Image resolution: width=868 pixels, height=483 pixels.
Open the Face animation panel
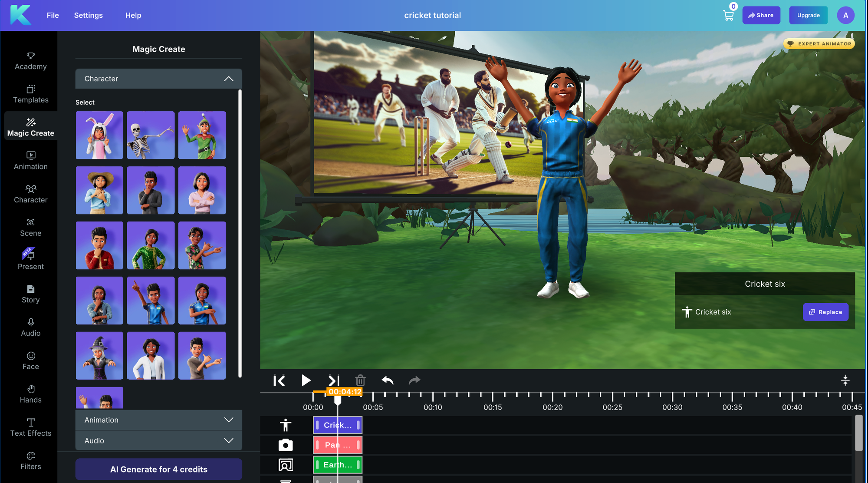[30, 360]
